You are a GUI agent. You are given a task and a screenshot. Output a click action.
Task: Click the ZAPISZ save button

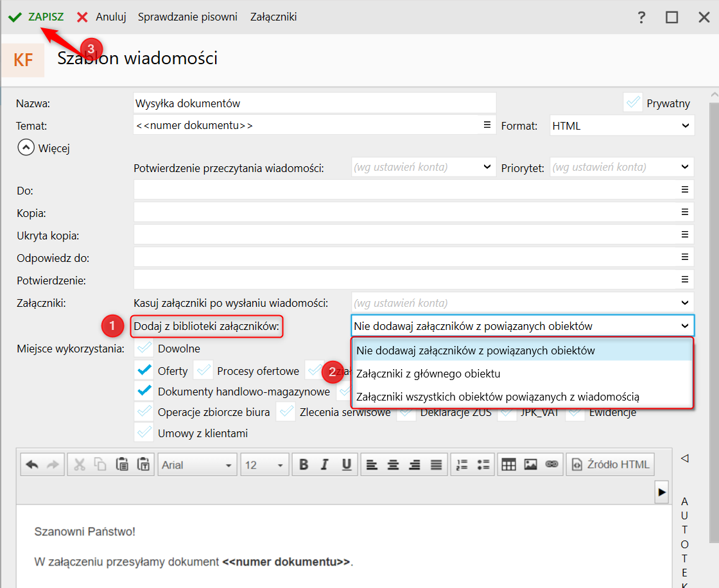37,17
